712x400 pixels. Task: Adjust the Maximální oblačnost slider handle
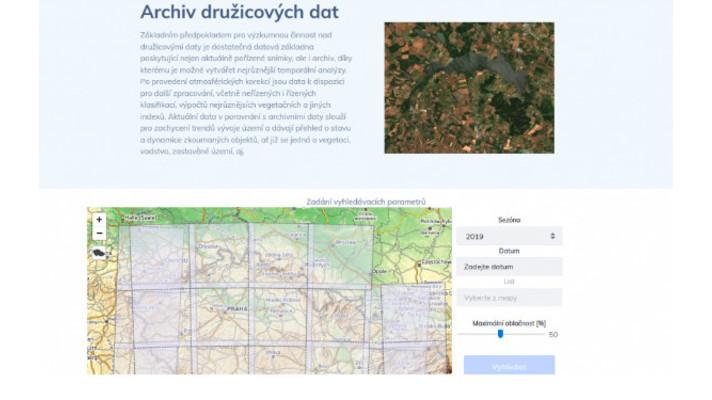tap(500, 334)
